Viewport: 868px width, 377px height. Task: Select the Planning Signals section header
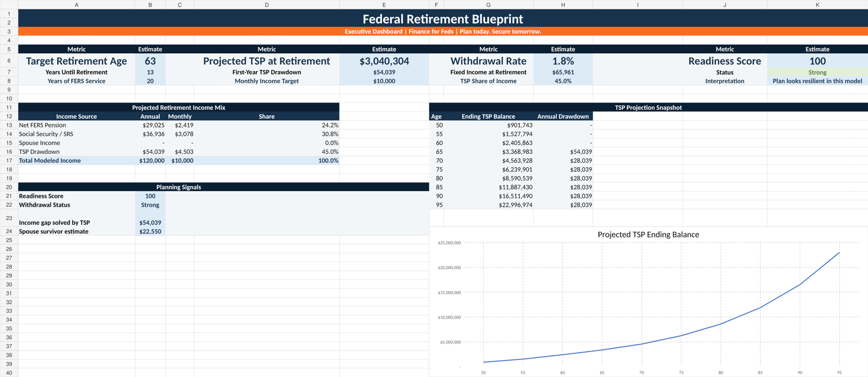pyautogui.click(x=223, y=187)
